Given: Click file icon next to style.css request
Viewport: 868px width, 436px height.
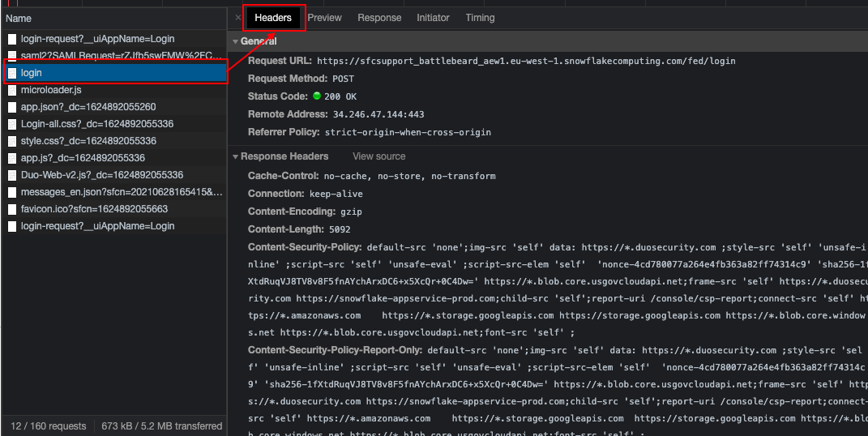Looking at the screenshot, I should coord(12,141).
